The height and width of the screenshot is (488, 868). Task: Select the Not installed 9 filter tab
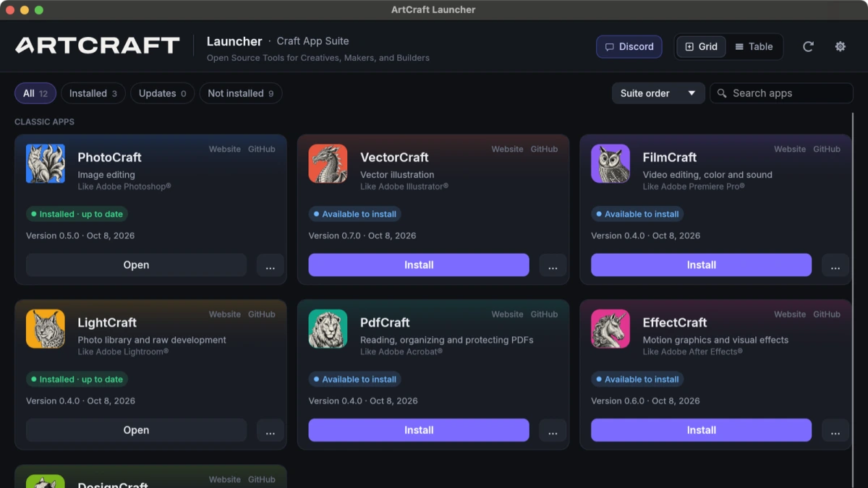[241, 93]
